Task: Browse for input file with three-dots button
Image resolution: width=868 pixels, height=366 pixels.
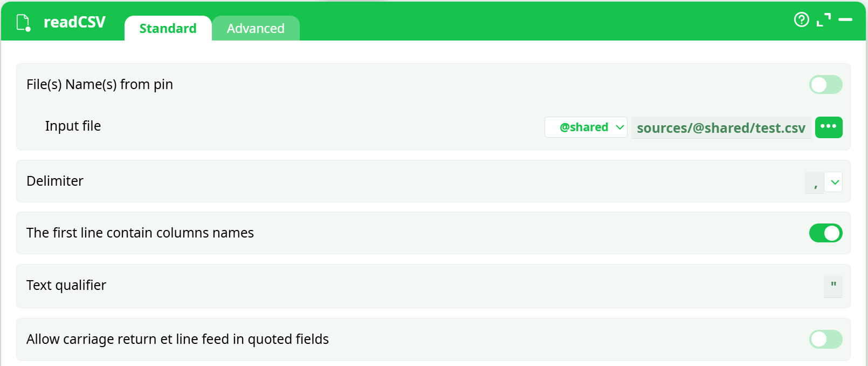Action: (829, 127)
